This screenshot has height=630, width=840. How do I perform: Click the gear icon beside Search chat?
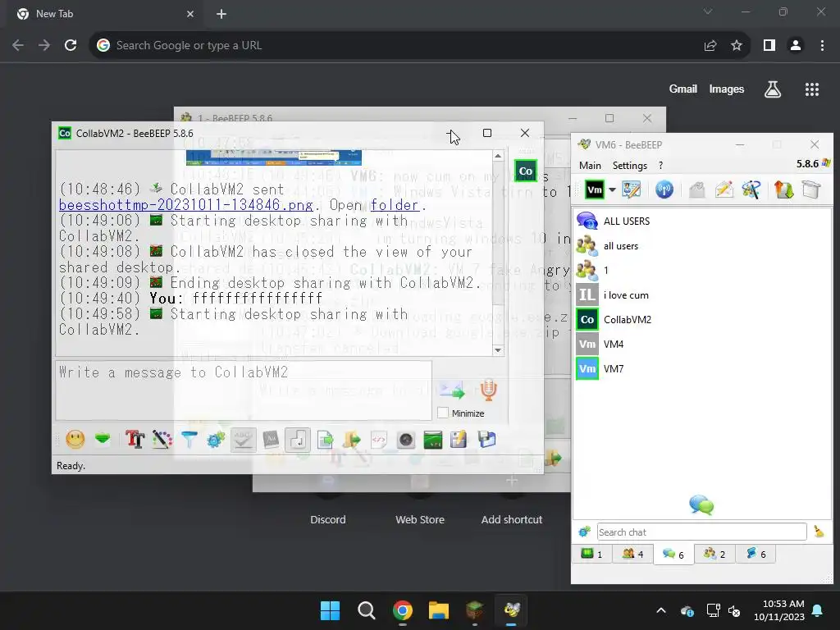coord(584,532)
